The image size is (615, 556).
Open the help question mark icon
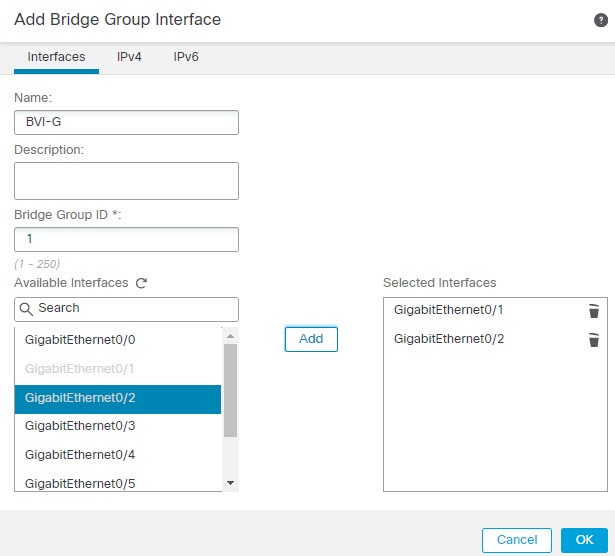coord(600,20)
